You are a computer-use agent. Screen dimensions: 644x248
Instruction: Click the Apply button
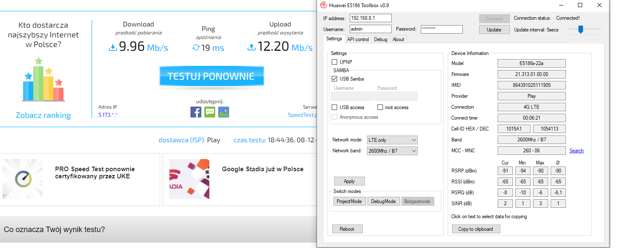pyautogui.click(x=349, y=181)
